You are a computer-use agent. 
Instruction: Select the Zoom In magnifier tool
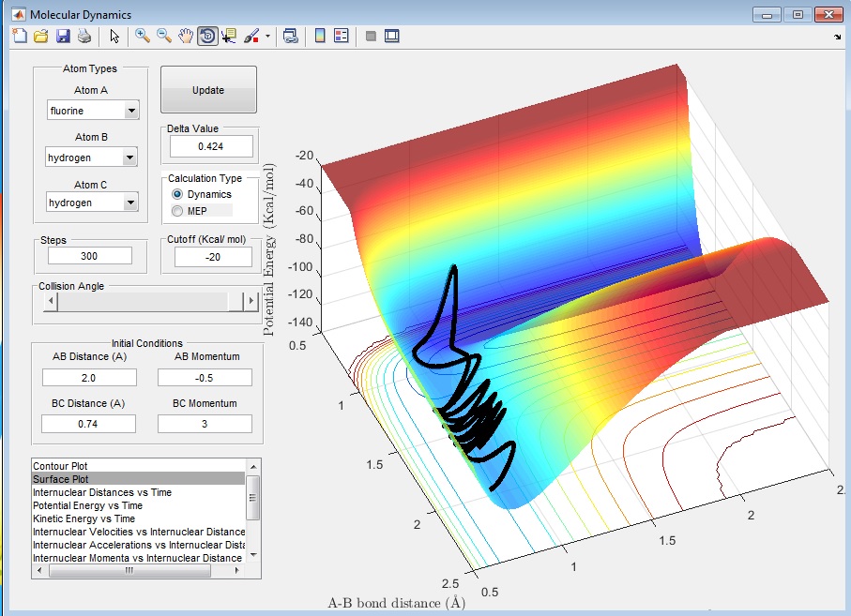[143, 36]
